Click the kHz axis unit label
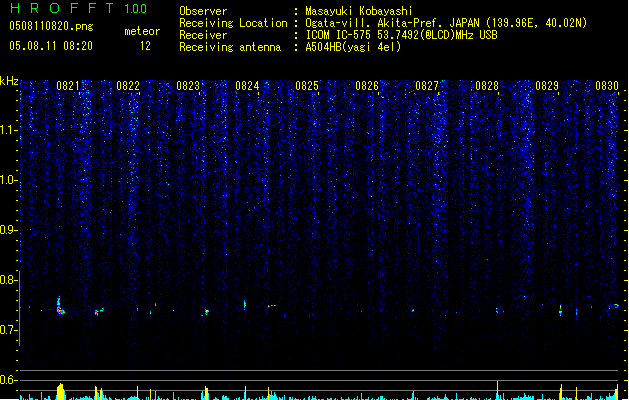 [x=9, y=81]
